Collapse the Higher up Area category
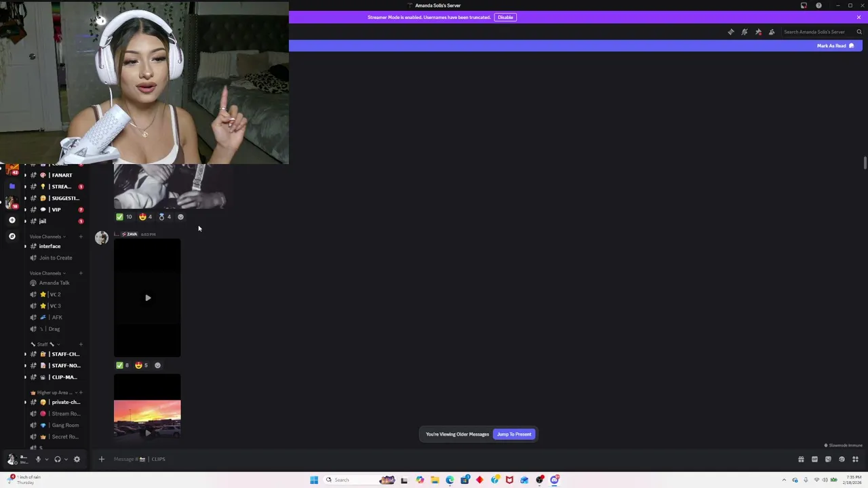The width and height of the screenshot is (868, 488). (x=53, y=392)
